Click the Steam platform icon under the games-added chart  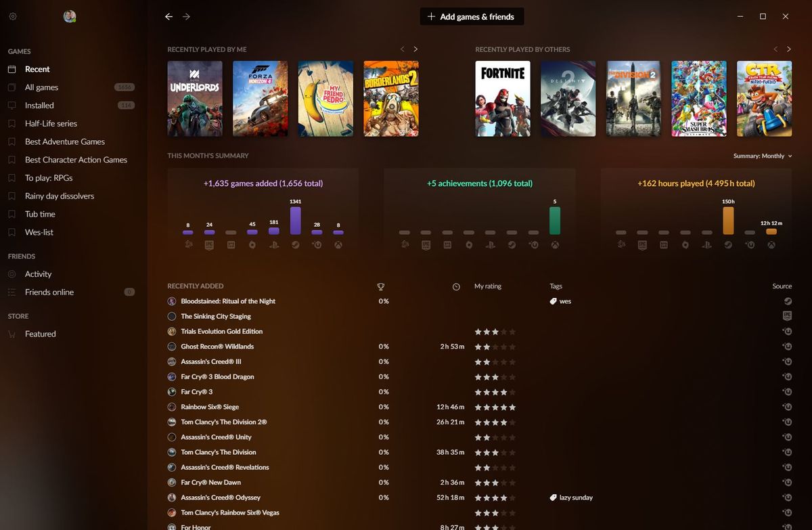(295, 244)
